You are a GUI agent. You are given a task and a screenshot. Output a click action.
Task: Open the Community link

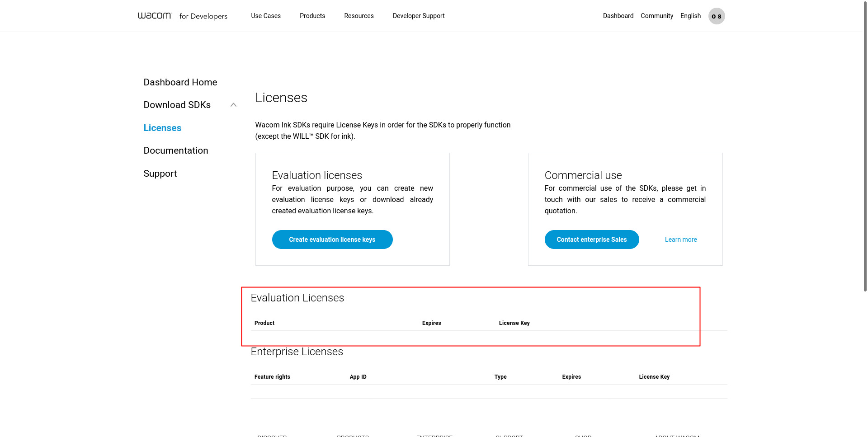[x=656, y=16]
